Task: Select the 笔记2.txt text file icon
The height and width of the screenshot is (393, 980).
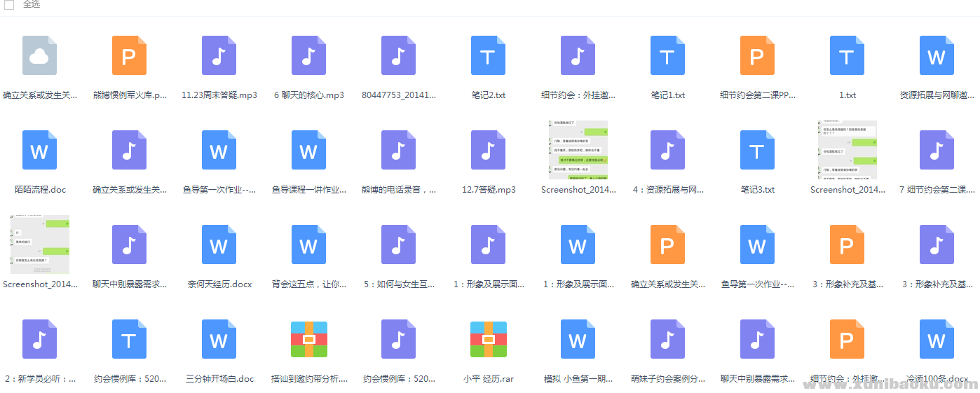Action: [488, 55]
